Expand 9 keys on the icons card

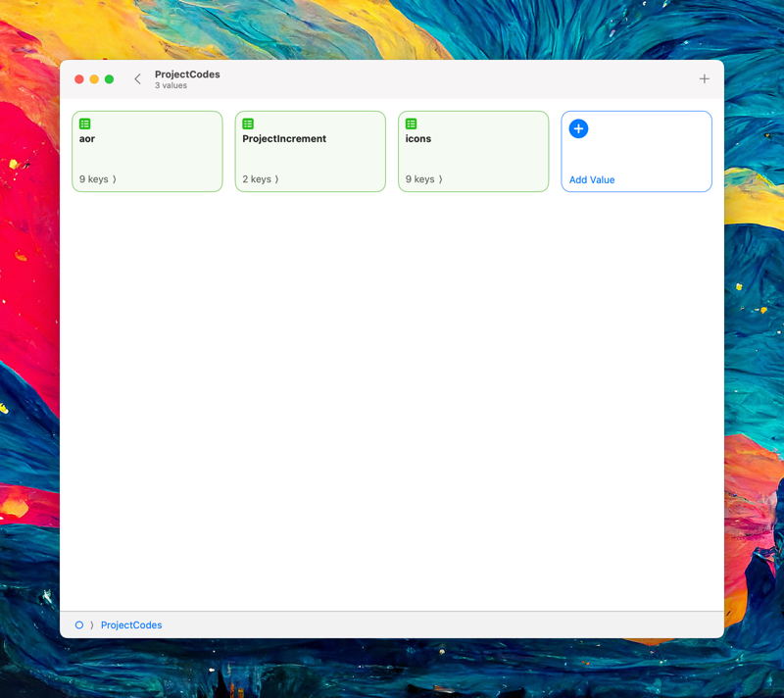point(423,179)
